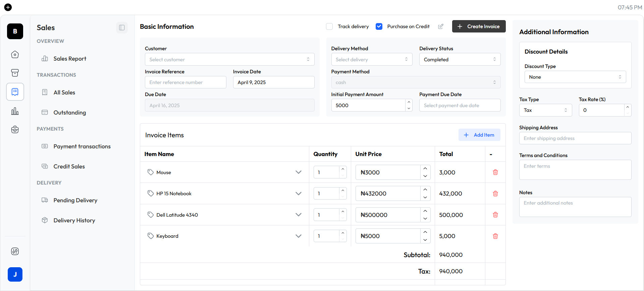Go to All Sales in sidebar
This screenshot has width=644, height=291.
click(x=64, y=92)
